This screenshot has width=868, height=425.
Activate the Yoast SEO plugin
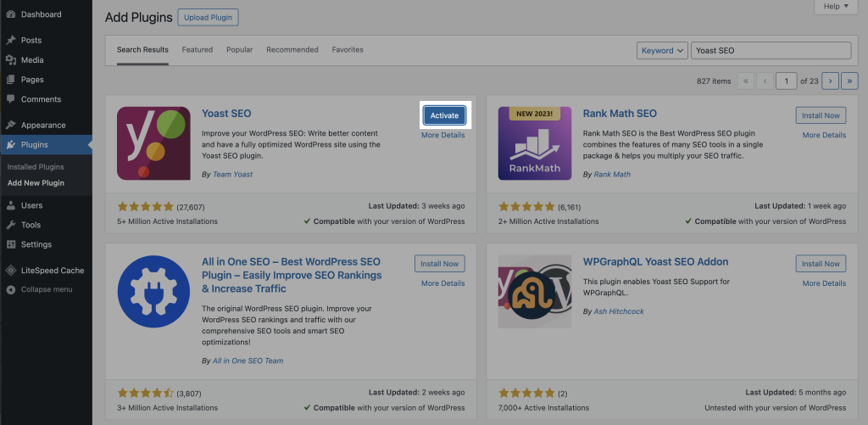click(444, 115)
